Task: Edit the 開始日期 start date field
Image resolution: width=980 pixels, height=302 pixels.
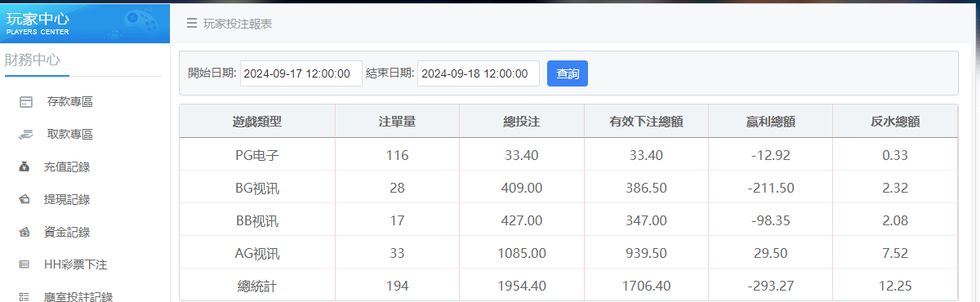Action: click(301, 73)
